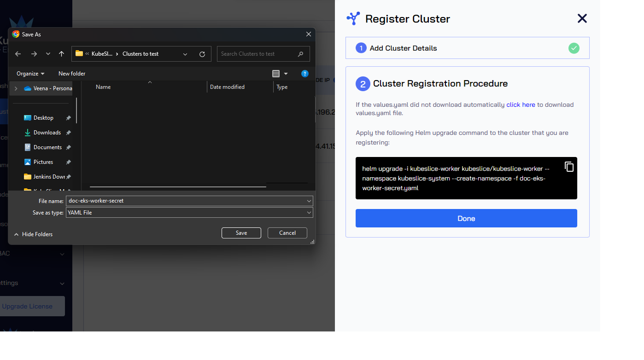The width and height of the screenshot is (644, 360).
Task: Copy the Helm upgrade command
Action: [569, 167]
